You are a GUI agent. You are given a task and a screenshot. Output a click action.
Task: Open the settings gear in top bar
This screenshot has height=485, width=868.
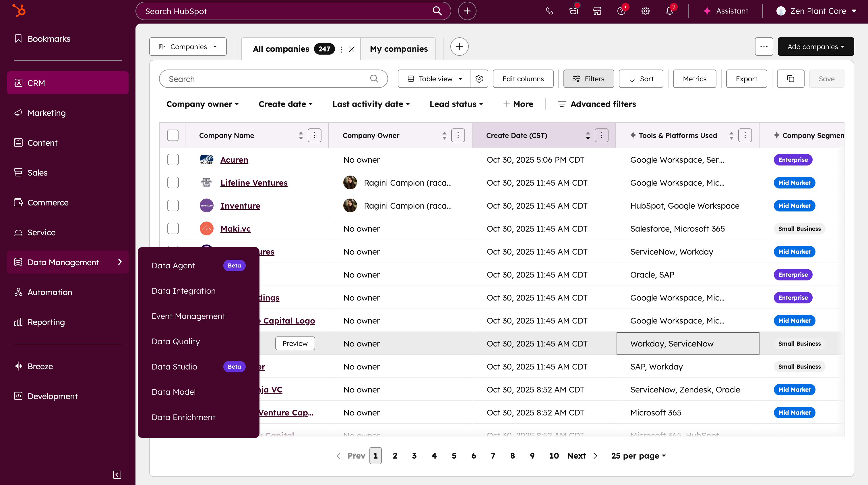coord(645,11)
